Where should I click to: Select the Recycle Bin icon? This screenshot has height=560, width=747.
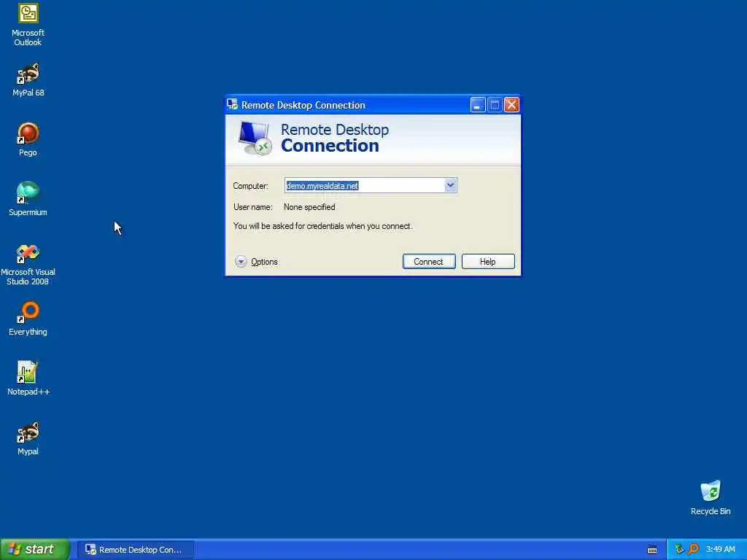pyautogui.click(x=711, y=498)
